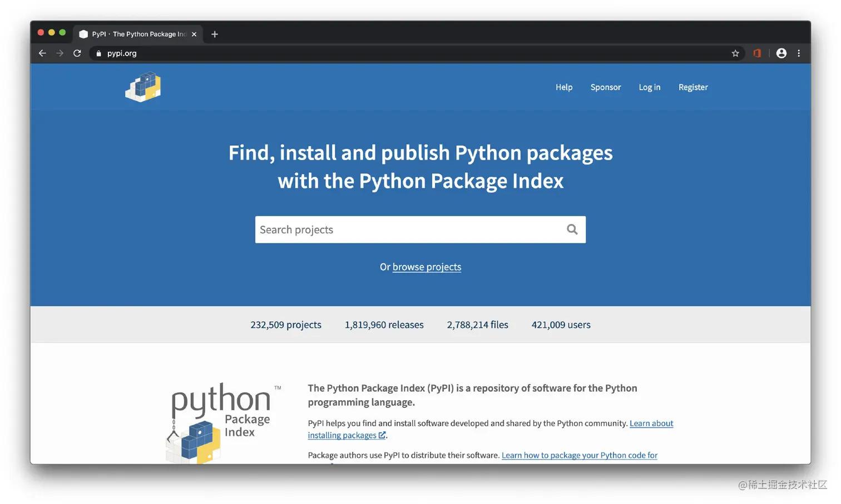Click the browser profile avatar icon
Viewport: 841px width, 504px height.
click(781, 53)
